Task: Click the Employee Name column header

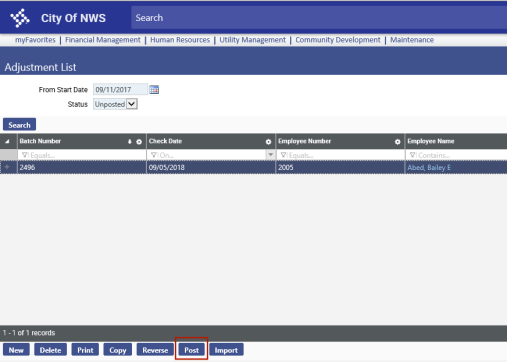Action: (456, 141)
